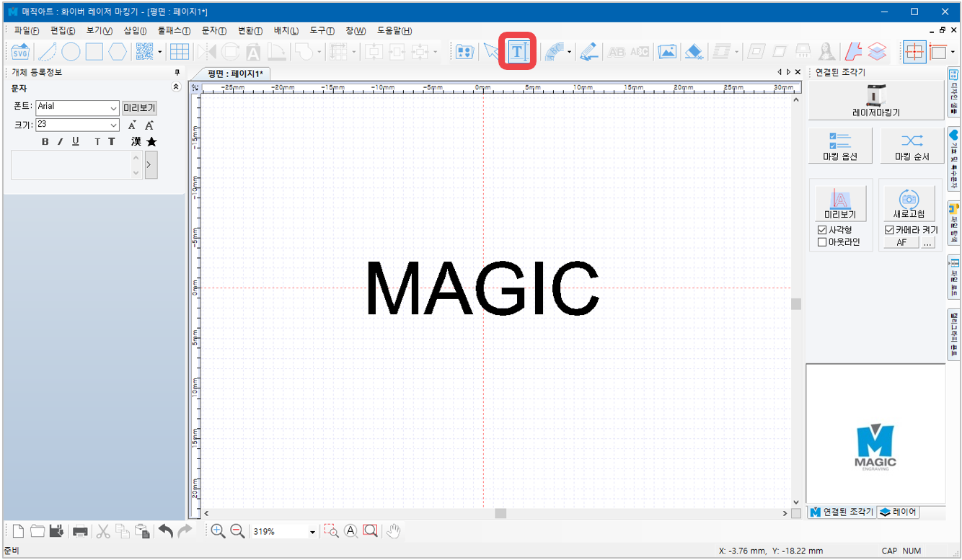Image resolution: width=962 pixels, height=560 pixels.
Task: Open a file with the folder icon
Action: [37, 531]
